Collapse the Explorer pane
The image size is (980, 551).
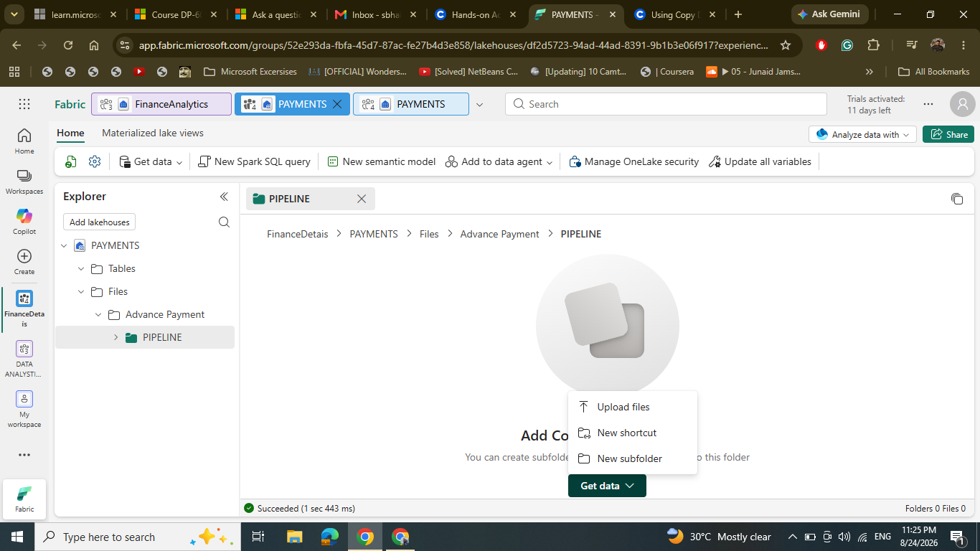tap(224, 197)
